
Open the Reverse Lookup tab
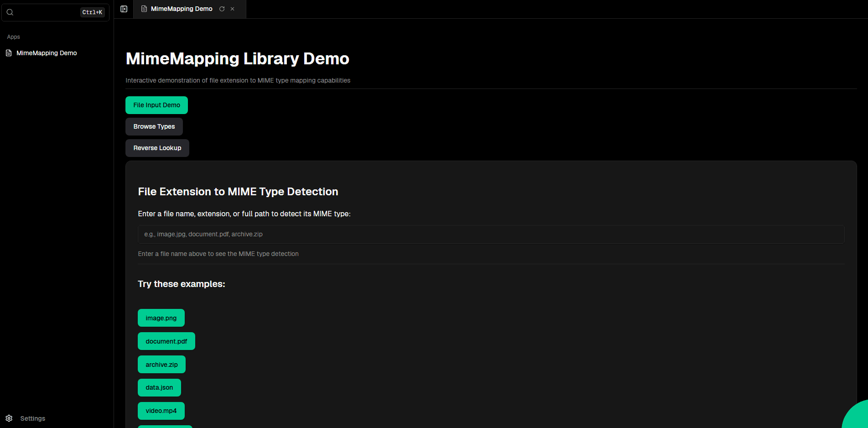click(157, 148)
